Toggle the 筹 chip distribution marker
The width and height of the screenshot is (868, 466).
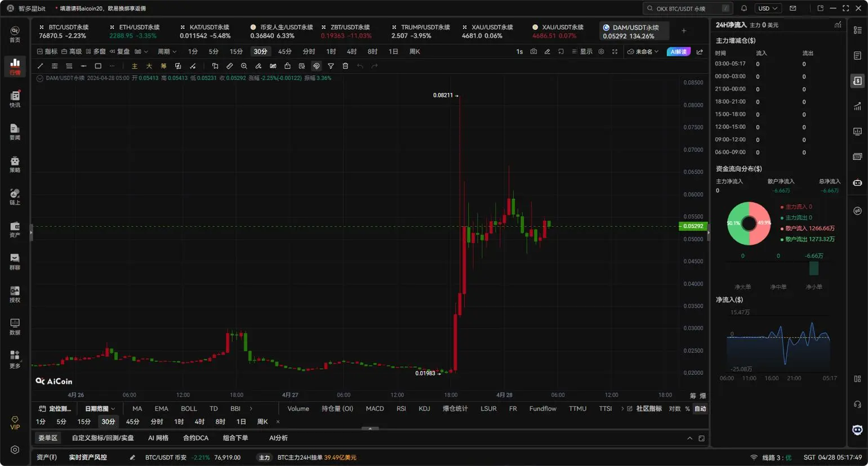(x=163, y=66)
